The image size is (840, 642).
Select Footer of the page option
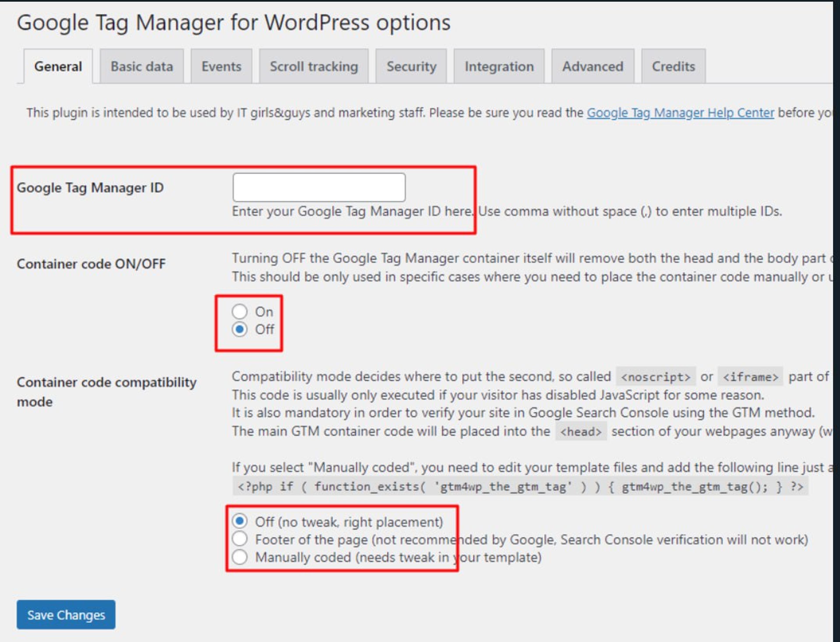coord(240,539)
